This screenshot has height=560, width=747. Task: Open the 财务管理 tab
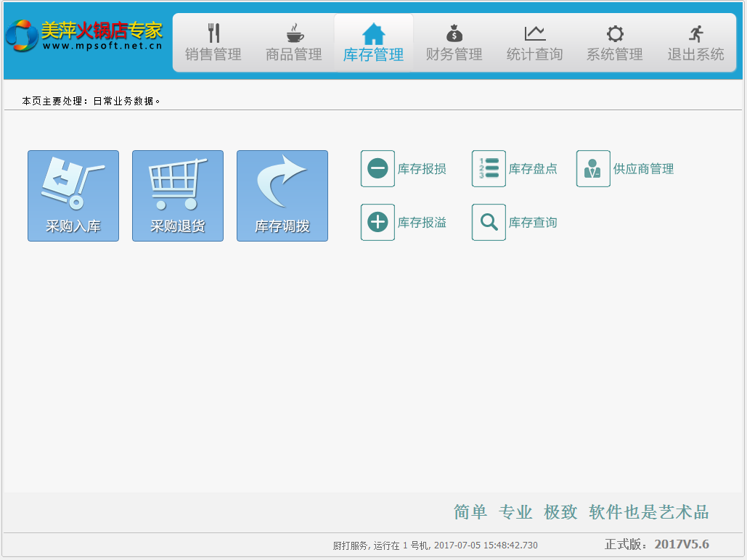pyautogui.click(x=454, y=44)
